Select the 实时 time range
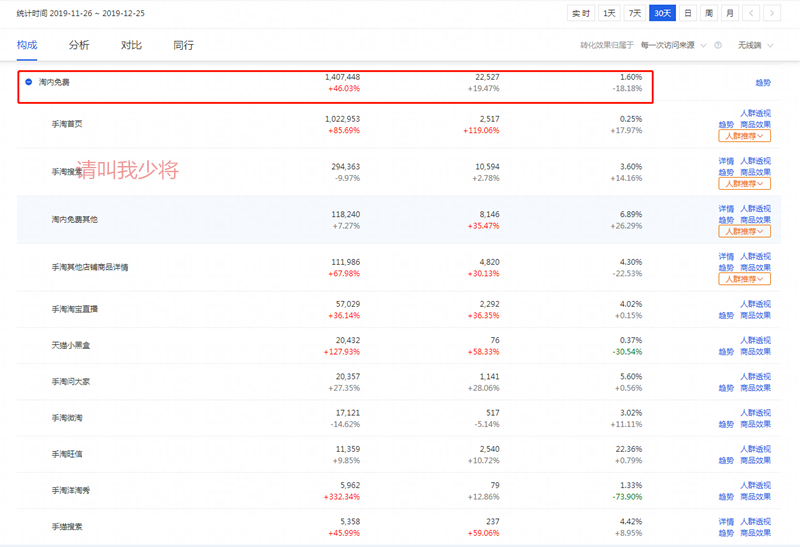Image resolution: width=800 pixels, height=547 pixels. pos(580,13)
